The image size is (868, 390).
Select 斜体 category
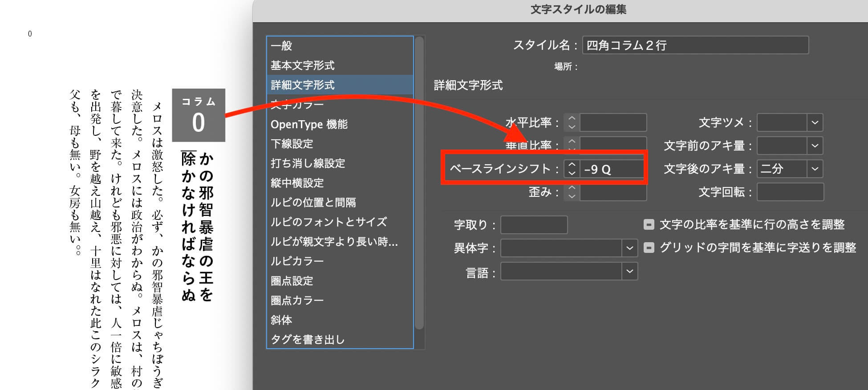point(281,320)
